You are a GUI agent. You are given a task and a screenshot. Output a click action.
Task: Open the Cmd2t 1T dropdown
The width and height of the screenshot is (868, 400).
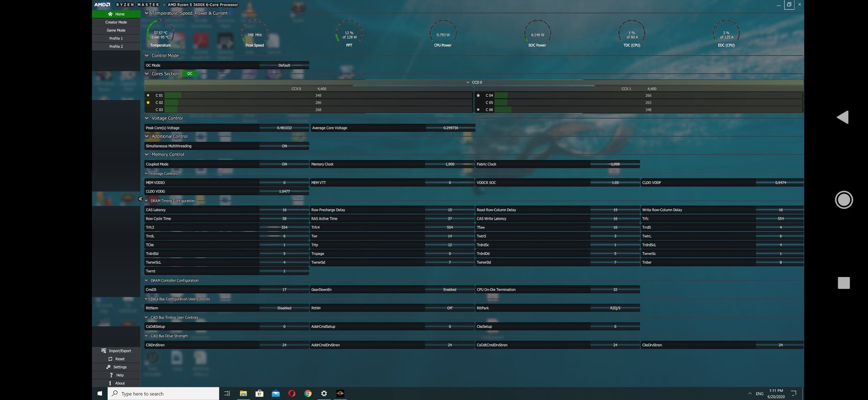click(x=284, y=289)
